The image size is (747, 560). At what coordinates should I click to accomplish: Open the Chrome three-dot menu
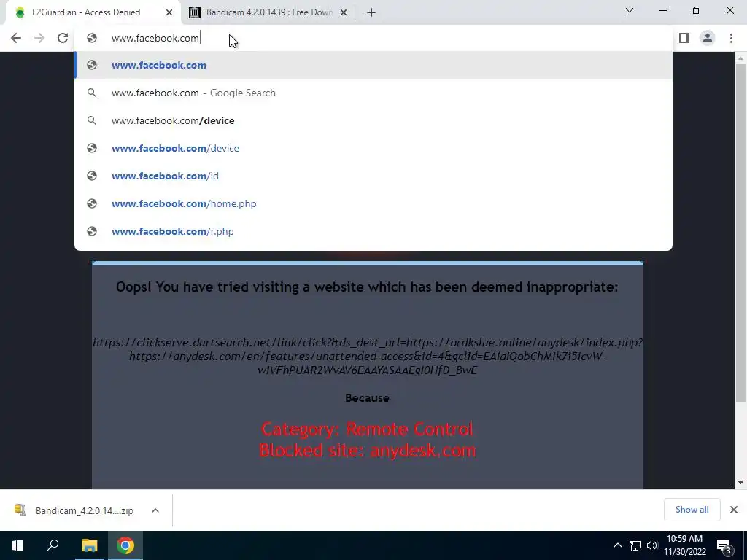click(731, 38)
